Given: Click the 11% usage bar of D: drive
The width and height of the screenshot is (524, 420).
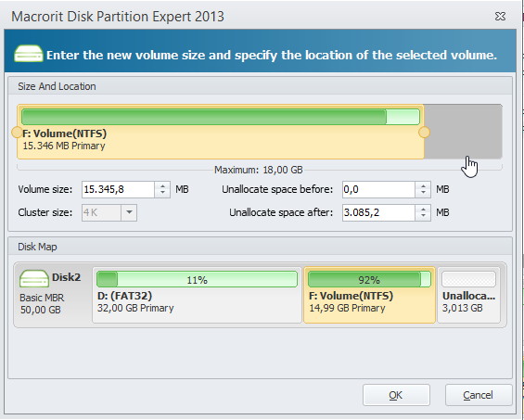Looking at the screenshot, I should (x=197, y=279).
